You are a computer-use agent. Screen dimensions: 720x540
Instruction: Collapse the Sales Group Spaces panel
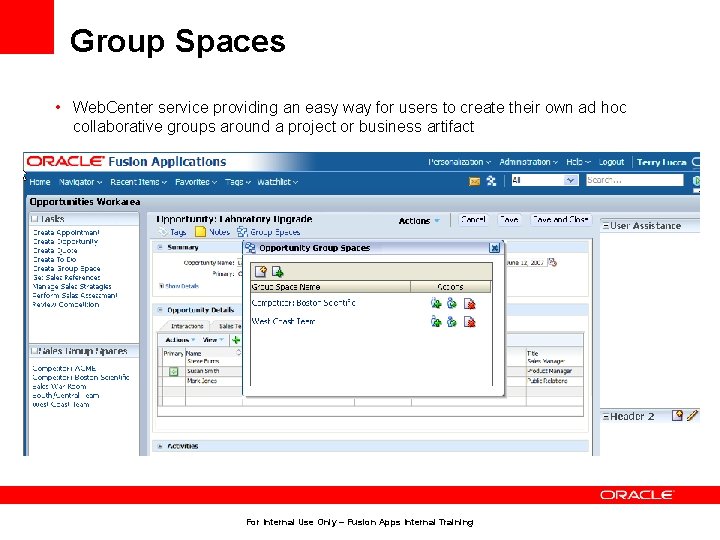[x=34, y=351]
